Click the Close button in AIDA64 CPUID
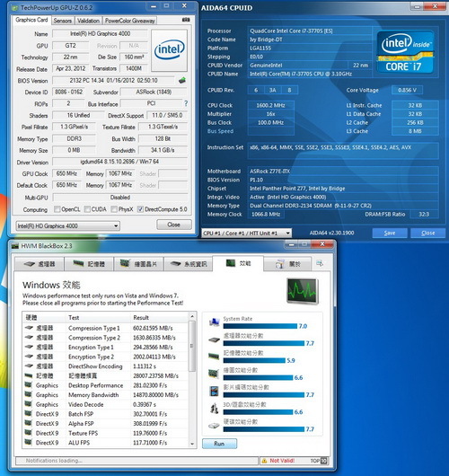449x476 pixels. click(x=427, y=233)
